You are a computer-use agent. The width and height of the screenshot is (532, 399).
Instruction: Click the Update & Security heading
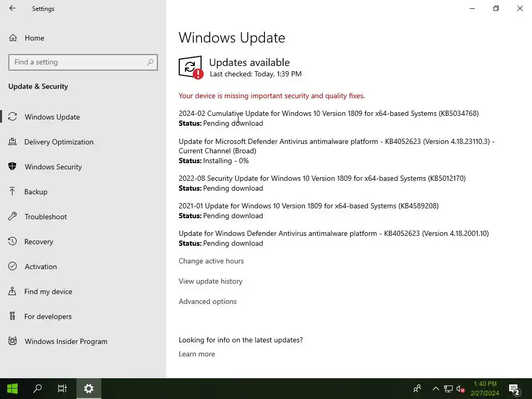click(38, 87)
